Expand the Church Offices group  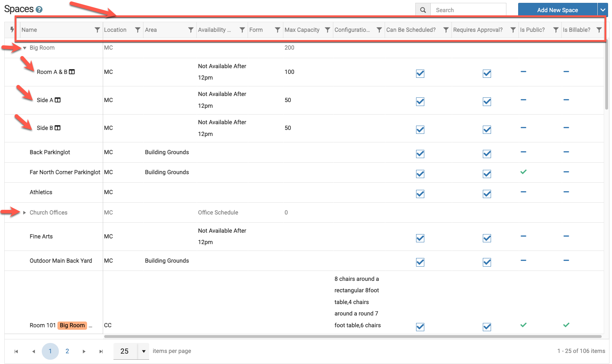24,213
